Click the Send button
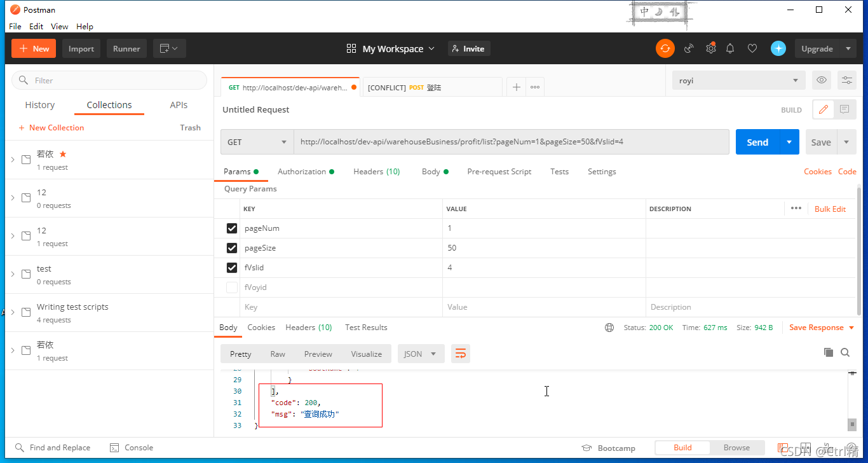Image resolution: width=868 pixels, height=463 pixels. (x=757, y=142)
